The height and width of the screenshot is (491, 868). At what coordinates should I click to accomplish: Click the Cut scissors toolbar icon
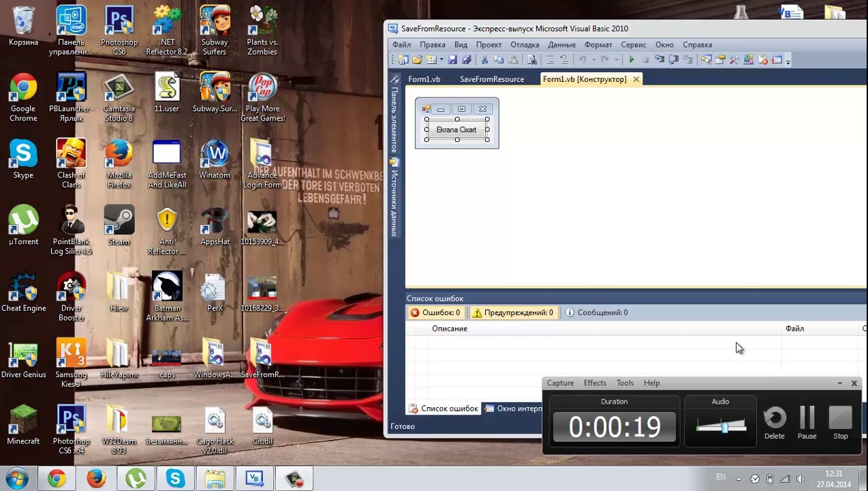(484, 60)
